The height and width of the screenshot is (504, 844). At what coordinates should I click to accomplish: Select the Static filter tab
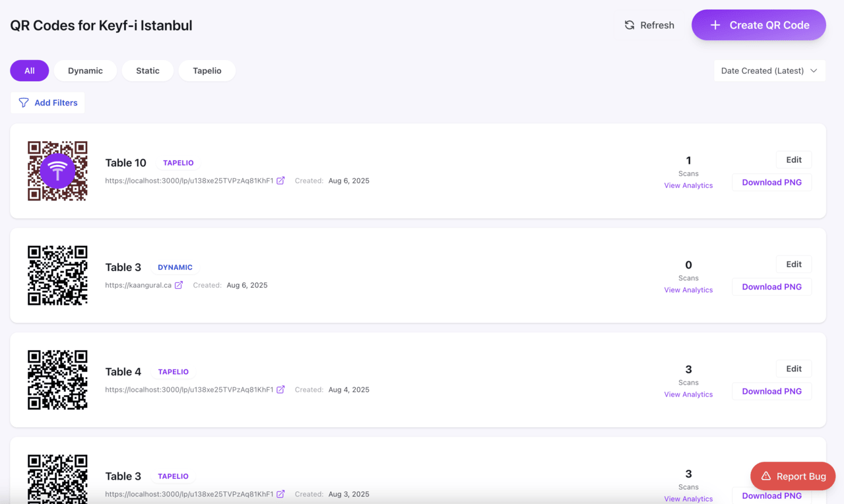point(148,71)
